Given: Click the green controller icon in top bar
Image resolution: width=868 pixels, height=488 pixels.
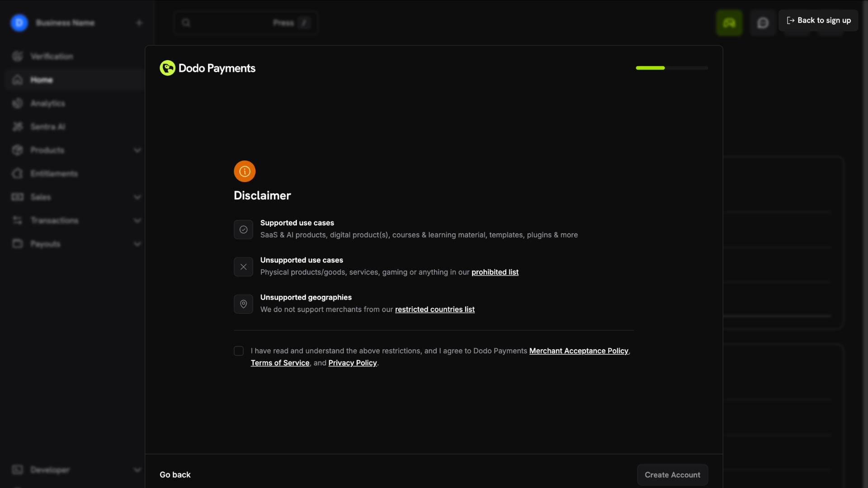Looking at the screenshot, I should (x=729, y=23).
